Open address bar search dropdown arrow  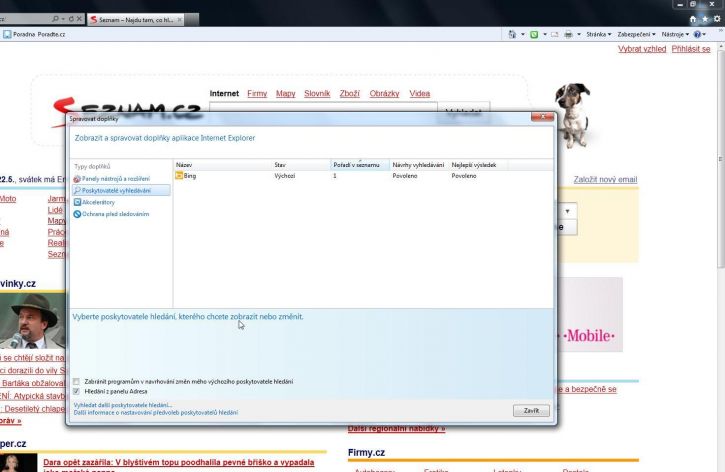(63, 19)
